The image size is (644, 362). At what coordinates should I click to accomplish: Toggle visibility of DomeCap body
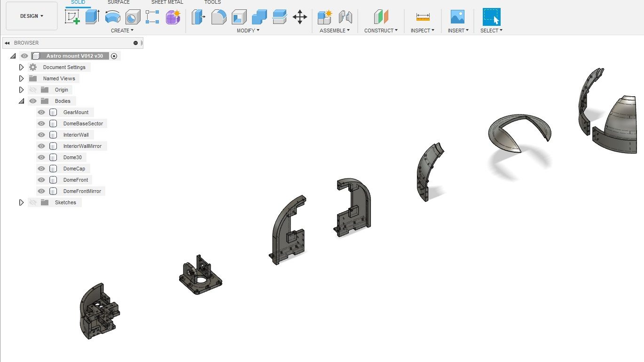41,169
